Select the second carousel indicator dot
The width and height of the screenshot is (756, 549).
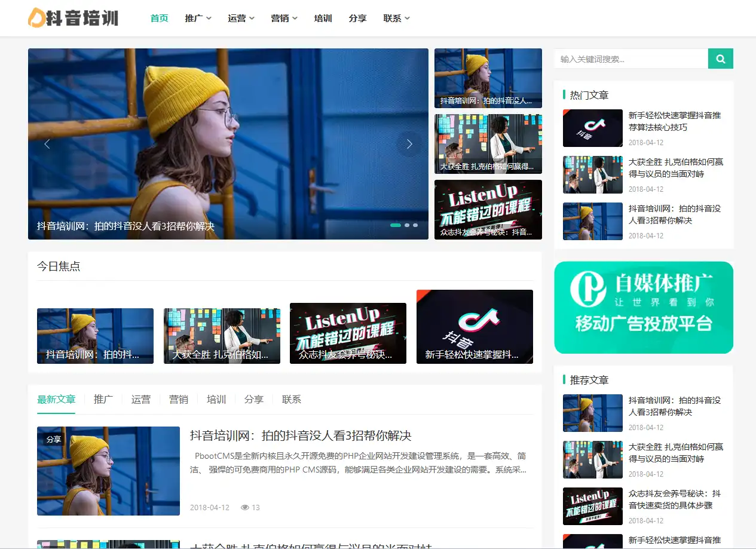pyautogui.click(x=407, y=225)
